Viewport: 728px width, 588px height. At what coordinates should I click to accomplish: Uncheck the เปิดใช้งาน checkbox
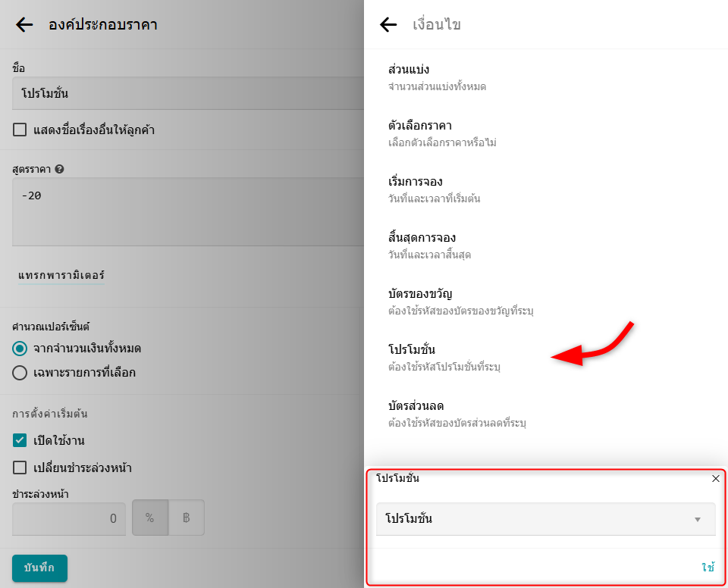pos(20,440)
